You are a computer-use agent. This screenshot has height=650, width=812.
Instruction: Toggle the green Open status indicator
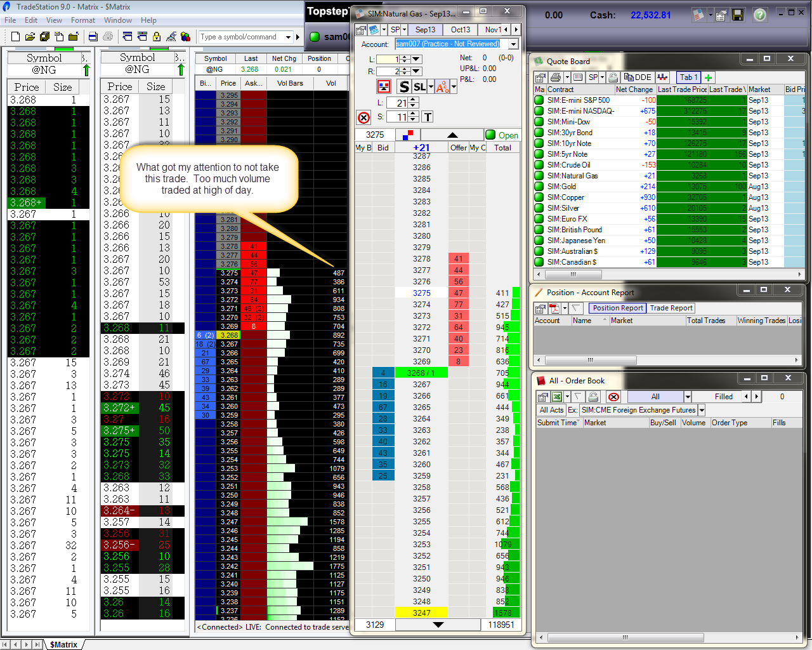click(x=490, y=135)
